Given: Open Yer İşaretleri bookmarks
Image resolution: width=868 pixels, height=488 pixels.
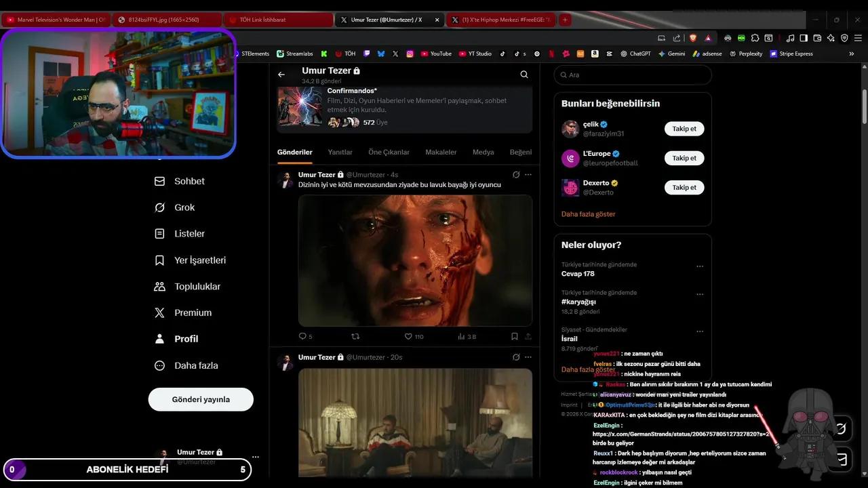Looking at the screenshot, I should click(191, 260).
